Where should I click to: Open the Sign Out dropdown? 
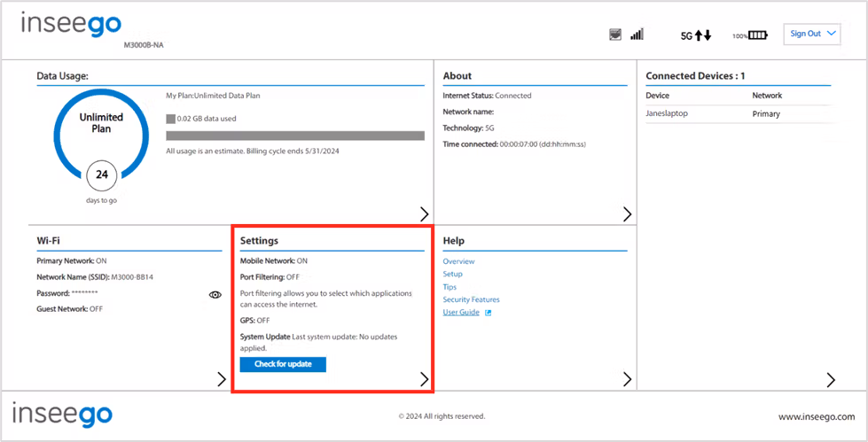coord(812,34)
